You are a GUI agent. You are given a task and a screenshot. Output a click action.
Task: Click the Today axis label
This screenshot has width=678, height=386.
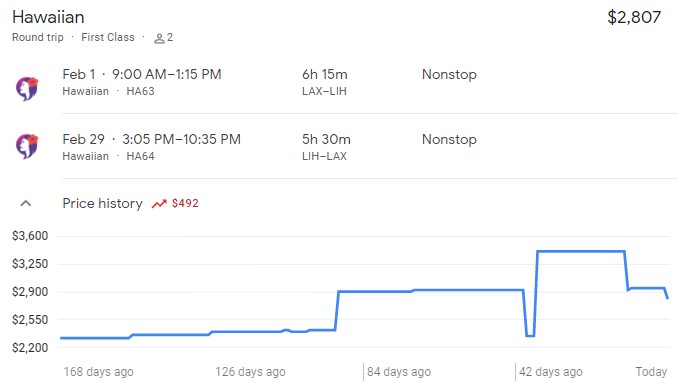(x=651, y=372)
